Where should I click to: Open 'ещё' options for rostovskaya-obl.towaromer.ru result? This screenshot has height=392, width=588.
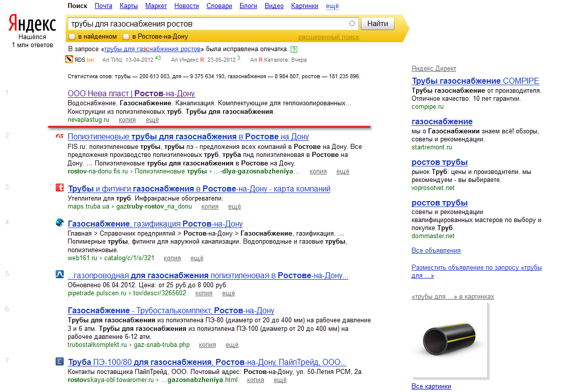tap(280, 380)
